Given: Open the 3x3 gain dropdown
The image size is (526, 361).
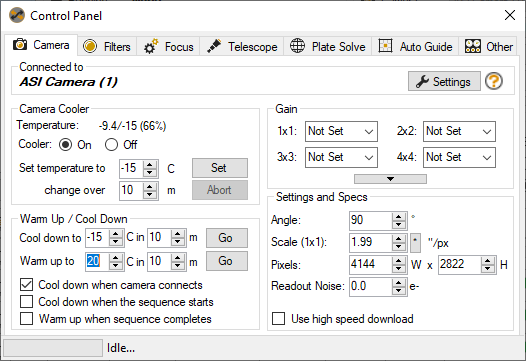Looking at the screenshot, I should [x=341, y=157].
